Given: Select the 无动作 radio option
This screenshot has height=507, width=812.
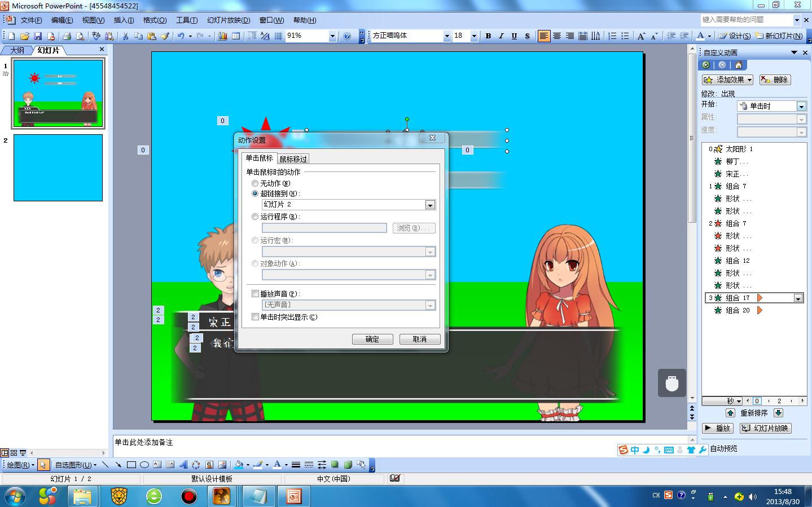Looking at the screenshot, I should (x=255, y=183).
